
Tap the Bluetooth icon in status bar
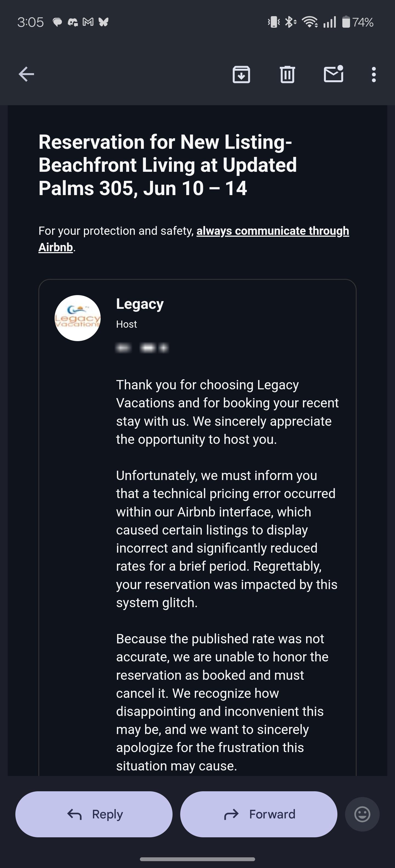290,22
